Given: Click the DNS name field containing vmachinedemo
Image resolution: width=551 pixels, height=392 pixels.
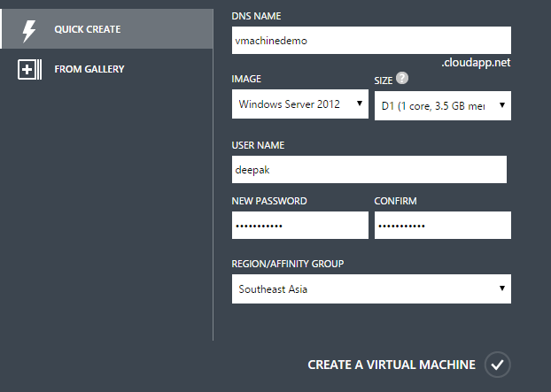Looking at the screenshot, I should pyautogui.click(x=371, y=41).
